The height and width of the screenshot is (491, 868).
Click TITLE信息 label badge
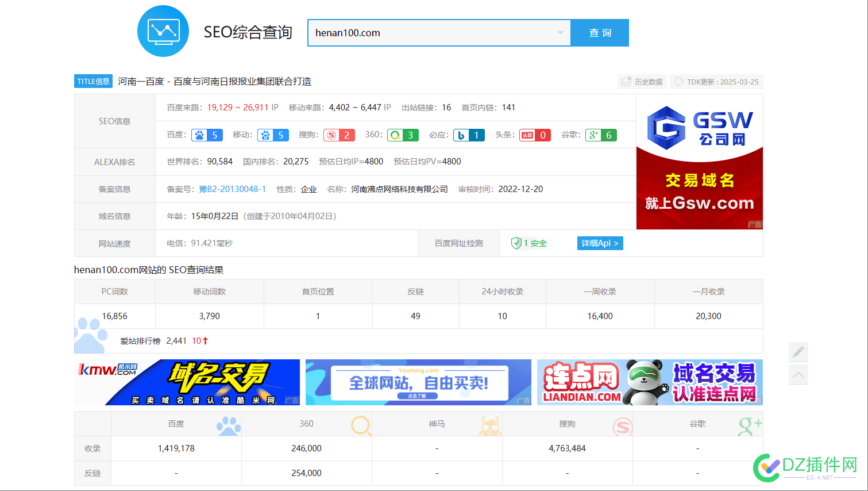pos(93,81)
